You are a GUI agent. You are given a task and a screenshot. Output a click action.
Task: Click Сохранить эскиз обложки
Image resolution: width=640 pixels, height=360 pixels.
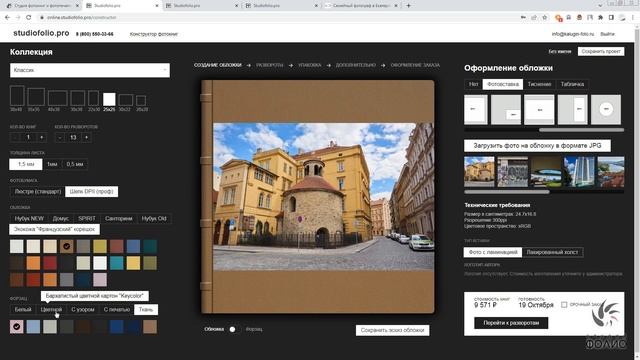[392, 330]
